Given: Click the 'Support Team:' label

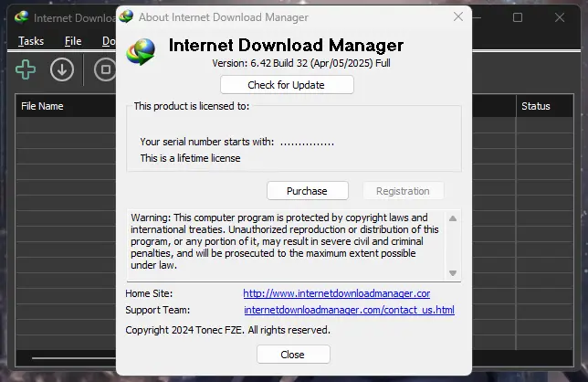Looking at the screenshot, I should [x=158, y=310].
